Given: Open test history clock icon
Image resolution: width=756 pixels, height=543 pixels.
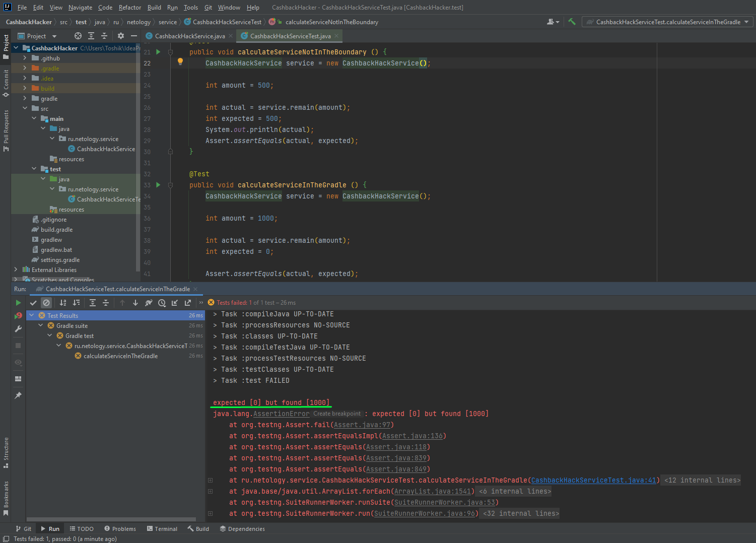Looking at the screenshot, I should (x=162, y=303).
